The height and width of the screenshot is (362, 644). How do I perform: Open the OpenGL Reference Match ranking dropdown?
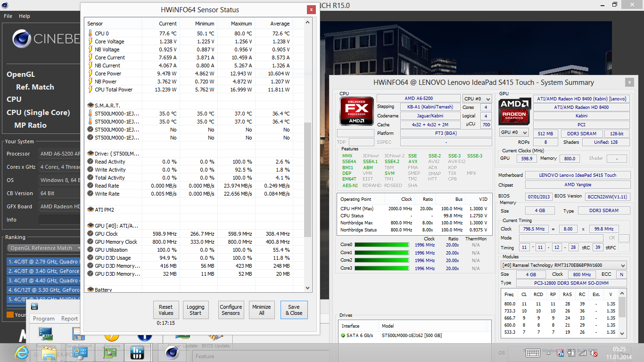point(44,248)
